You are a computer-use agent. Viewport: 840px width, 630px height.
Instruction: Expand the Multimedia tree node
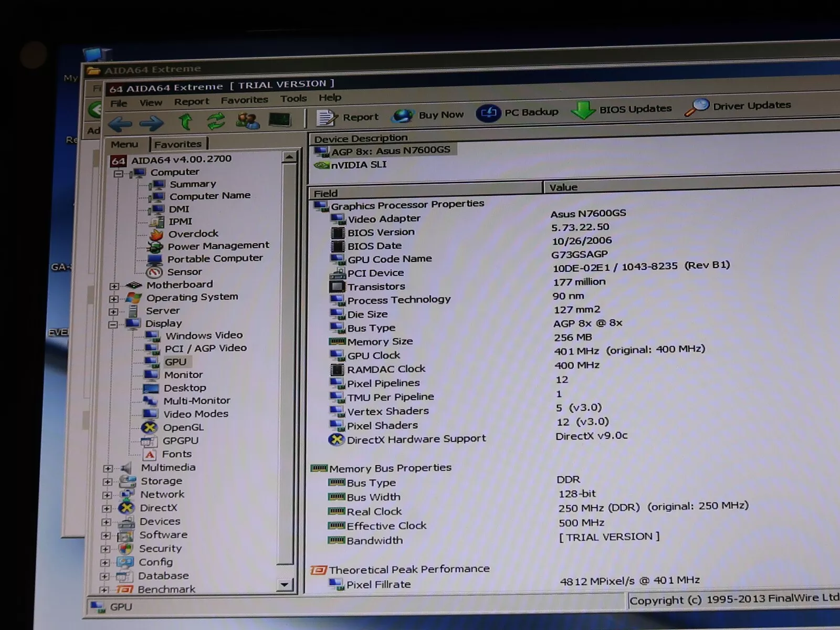coord(108,469)
